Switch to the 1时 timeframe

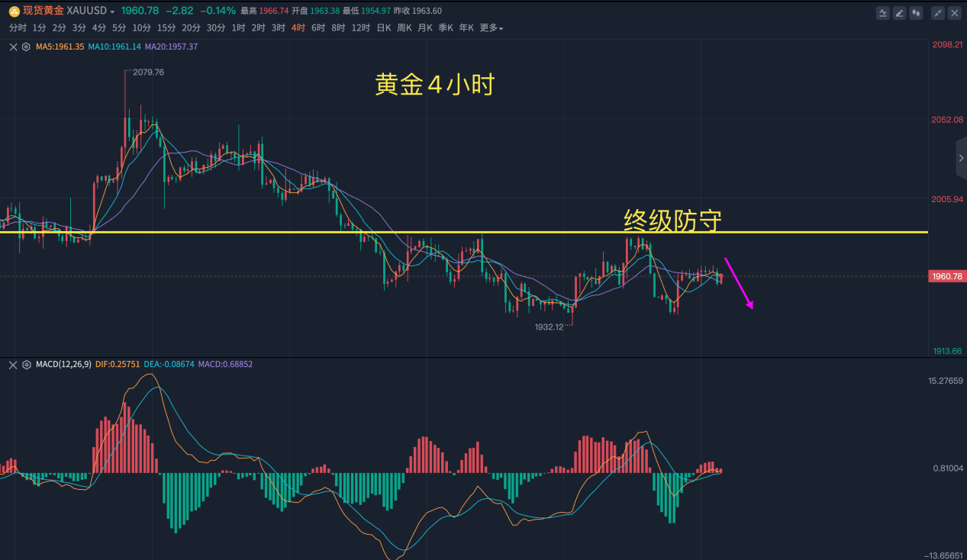(238, 28)
